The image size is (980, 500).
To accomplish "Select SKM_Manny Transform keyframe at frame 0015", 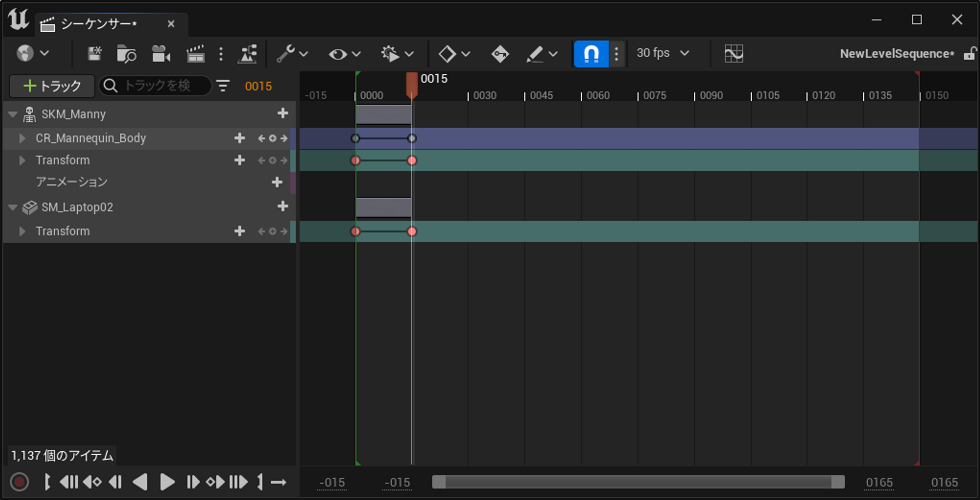I will click(x=412, y=161).
